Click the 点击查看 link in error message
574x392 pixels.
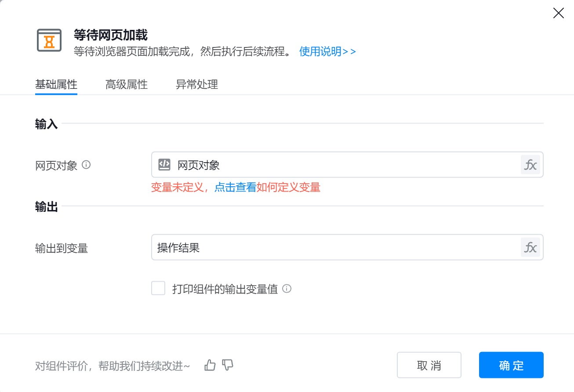[235, 188]
